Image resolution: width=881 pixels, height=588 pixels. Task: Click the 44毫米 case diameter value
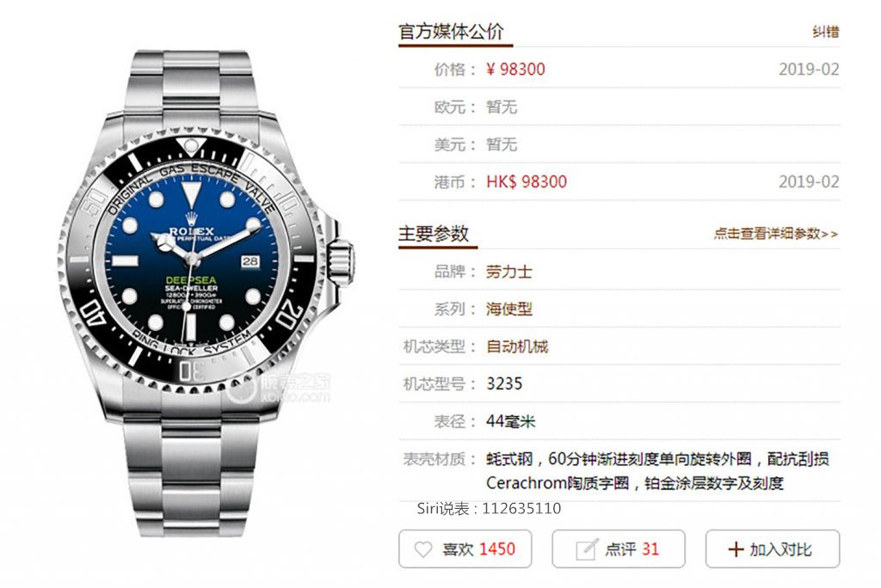510,421
